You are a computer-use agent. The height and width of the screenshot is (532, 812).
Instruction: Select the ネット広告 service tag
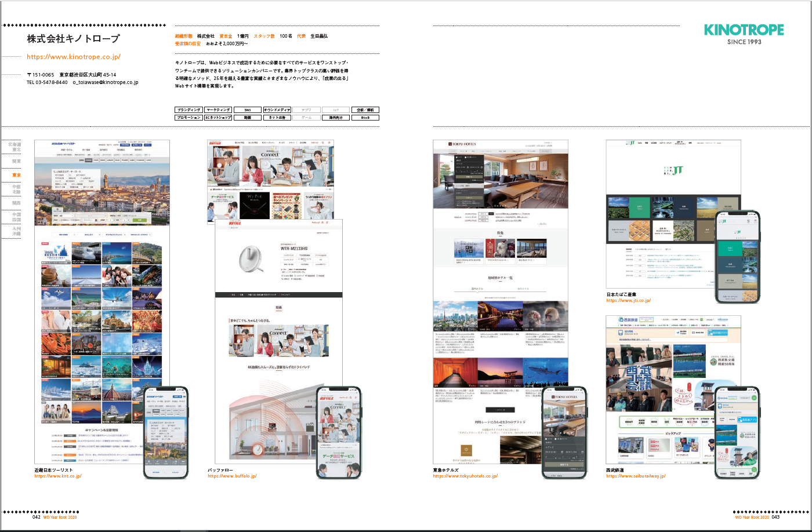(277, 117)
